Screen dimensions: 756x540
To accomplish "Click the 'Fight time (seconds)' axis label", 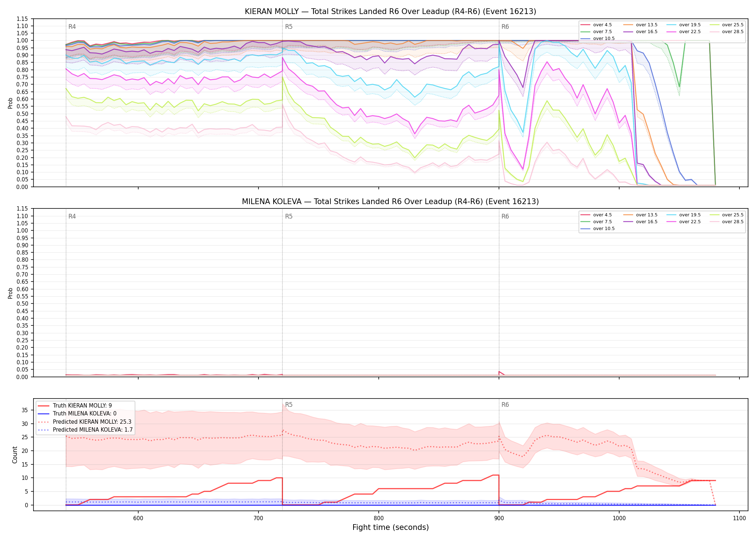I will 390,527.
